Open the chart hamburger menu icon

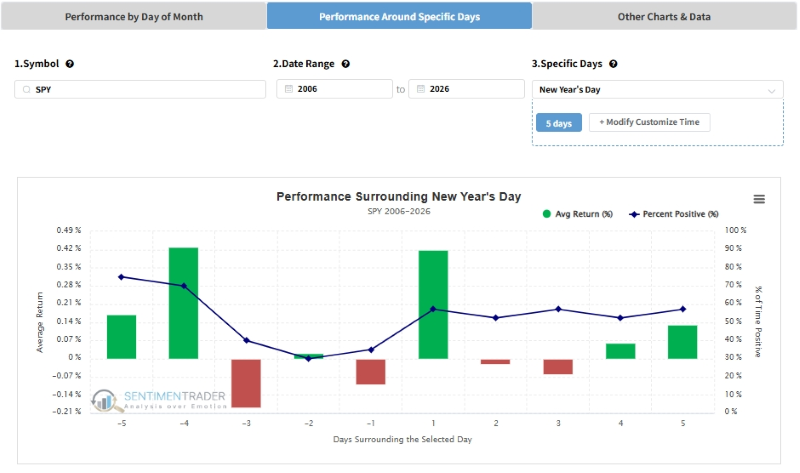tap(759, 199)
